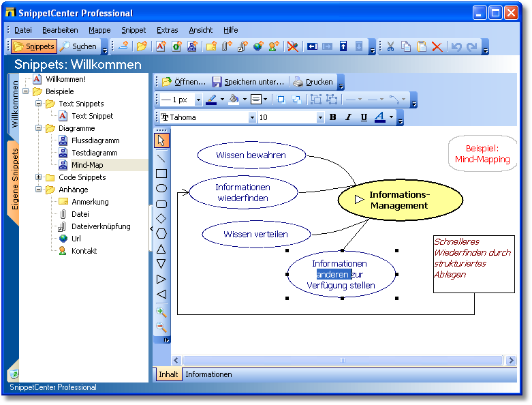Screen dimensions: 532x405
Task: Select the diamond shape tool
Action: [x=161, y=219]
